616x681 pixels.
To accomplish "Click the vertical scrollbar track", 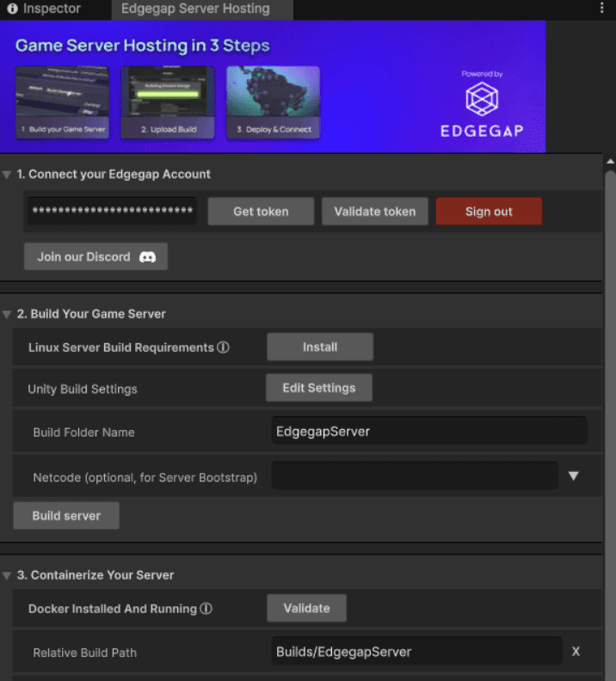I will pos(610,426).
